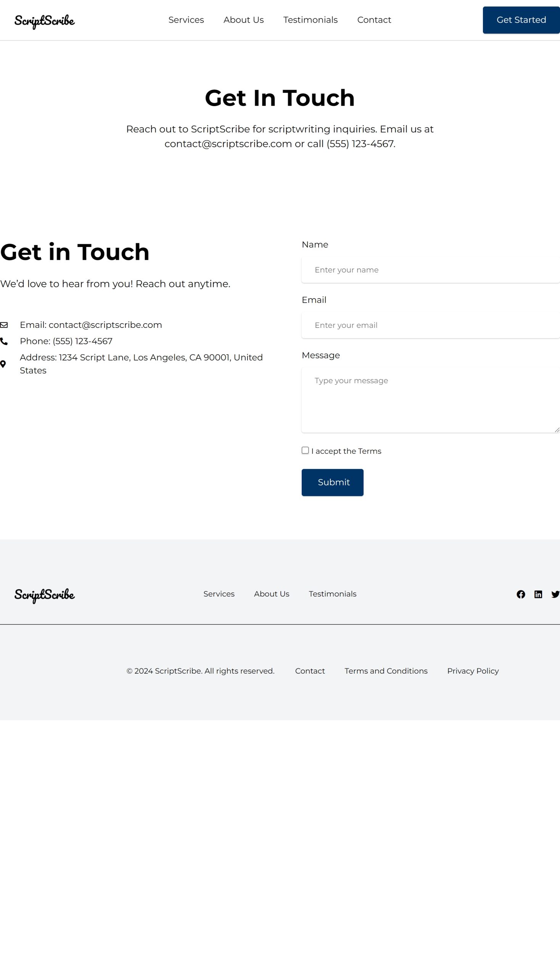Image resolution: width=560 pixels, height=977 pixels.
Task: Click the envelope icon beside email address
Action: click(4, 325)
